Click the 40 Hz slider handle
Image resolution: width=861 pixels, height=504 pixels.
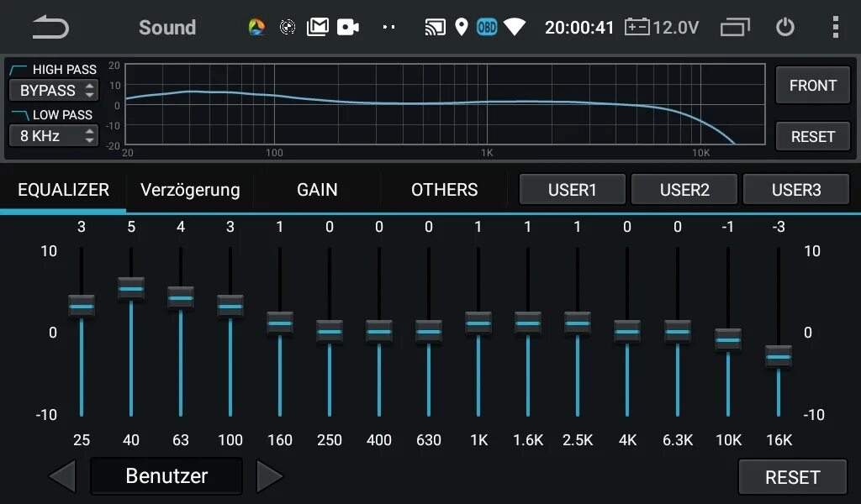[131, 288]
